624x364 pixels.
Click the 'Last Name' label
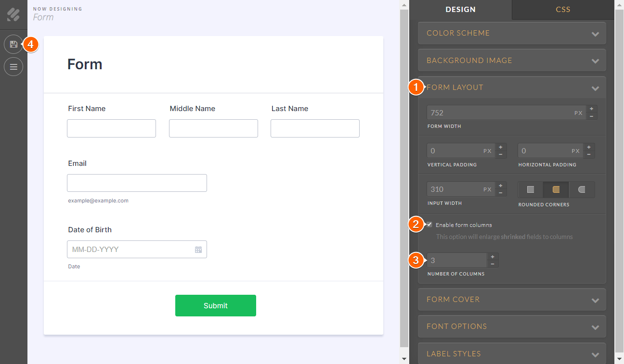click(x=290, y=109)
